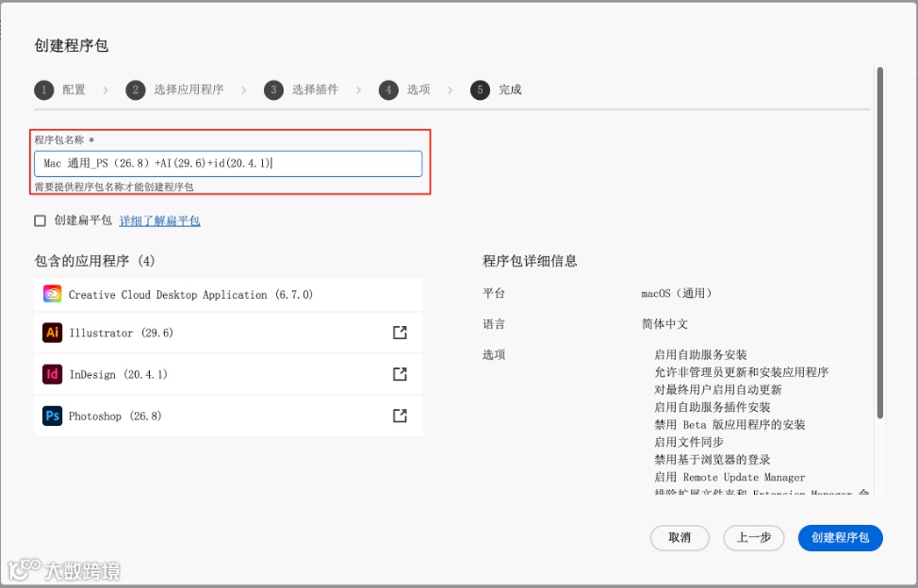Image resolution: width=918 pixels, height=588 pixels.
Task: Select the Illustrator (29.6) row text
Action: (x=122, y=333)
